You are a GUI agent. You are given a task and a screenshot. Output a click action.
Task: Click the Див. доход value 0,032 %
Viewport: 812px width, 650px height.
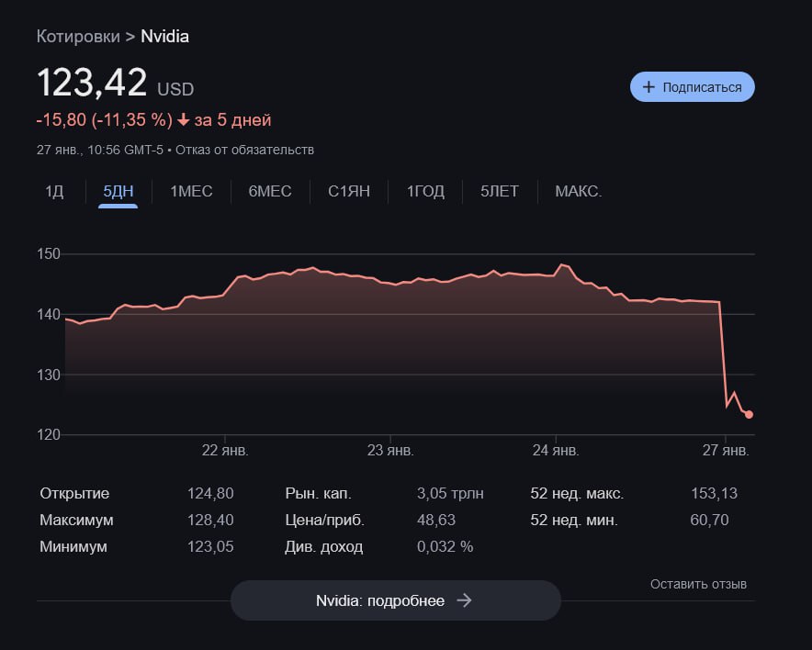click(445, 546)
